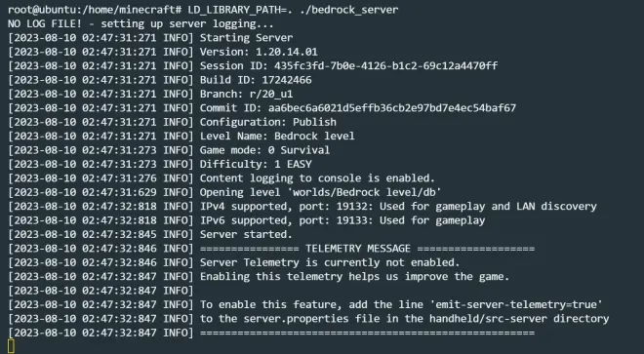
Task: Click the Commit ID hash string
Action: [392, 108]
